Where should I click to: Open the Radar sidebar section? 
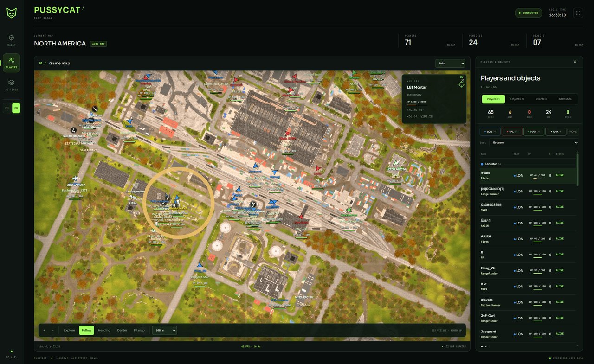coord(12,40)
